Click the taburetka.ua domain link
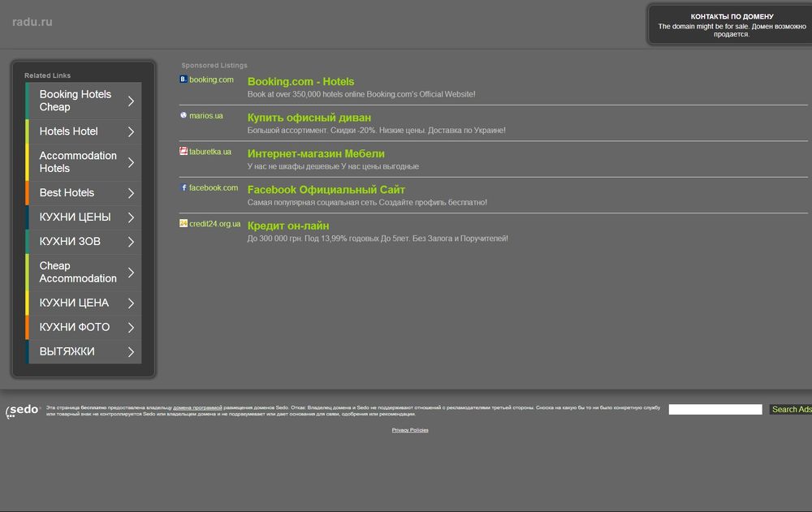Viewport: 812px width, 512px height. point(210,152)
